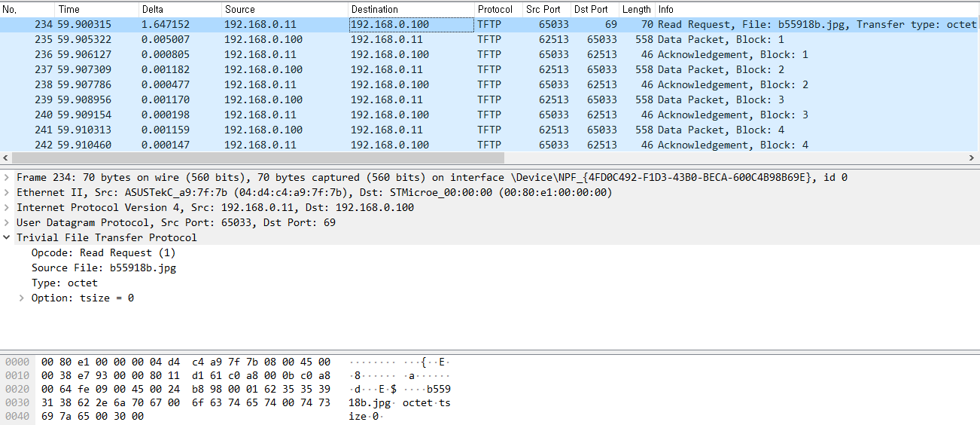Click hex offset row 0000 bytes
980x425 pixels.
[x=186, y=362]
